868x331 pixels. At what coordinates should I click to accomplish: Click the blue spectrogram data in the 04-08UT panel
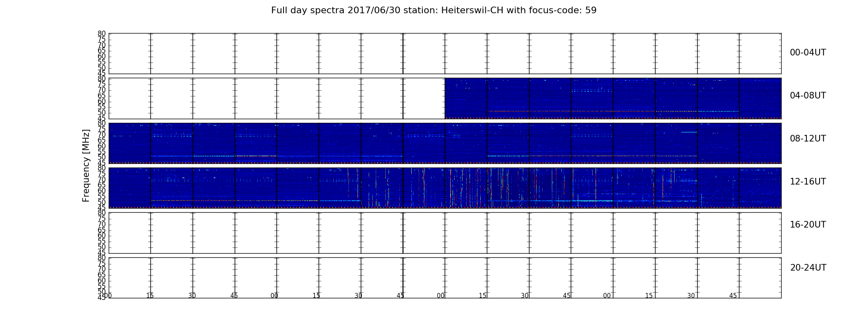click(x=613, y=98)
